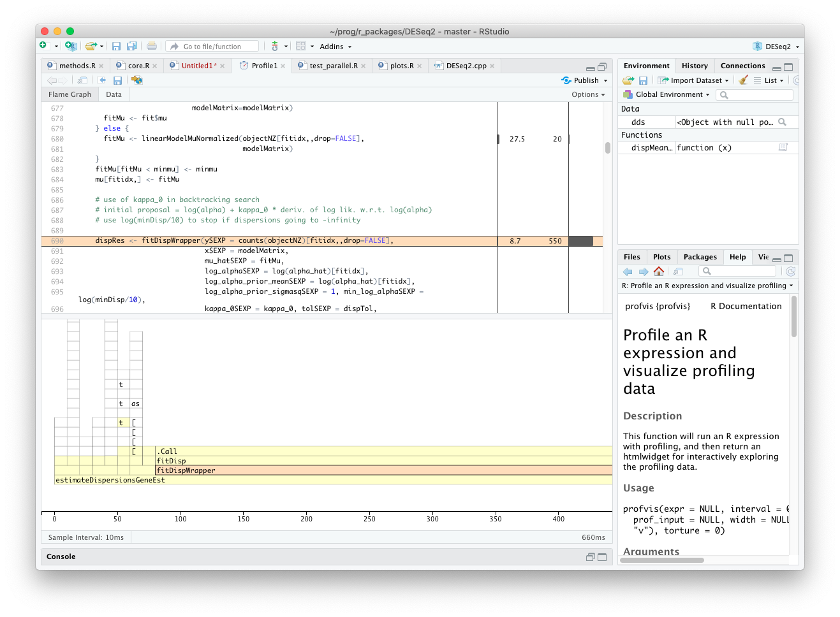Viewport: 840px width, 617px height.
Task: Open recent files dropdown arrow
Action: (102, 47)
